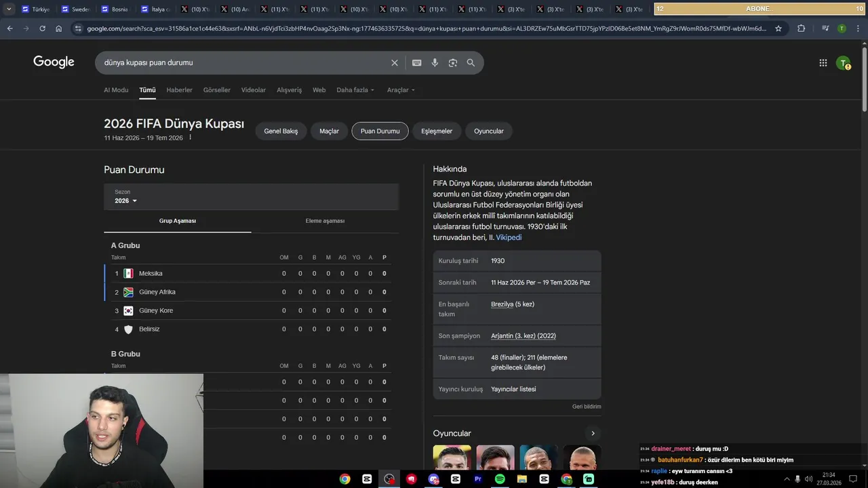Open Adobe Premiere Pro from the taskbar
The image size is (868, 488).
click(478, 479)
